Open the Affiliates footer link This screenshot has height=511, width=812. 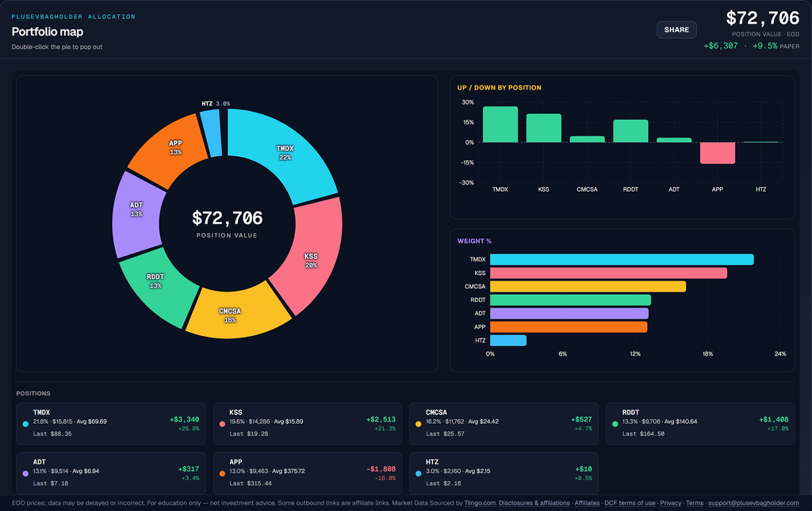click(587, 503)
